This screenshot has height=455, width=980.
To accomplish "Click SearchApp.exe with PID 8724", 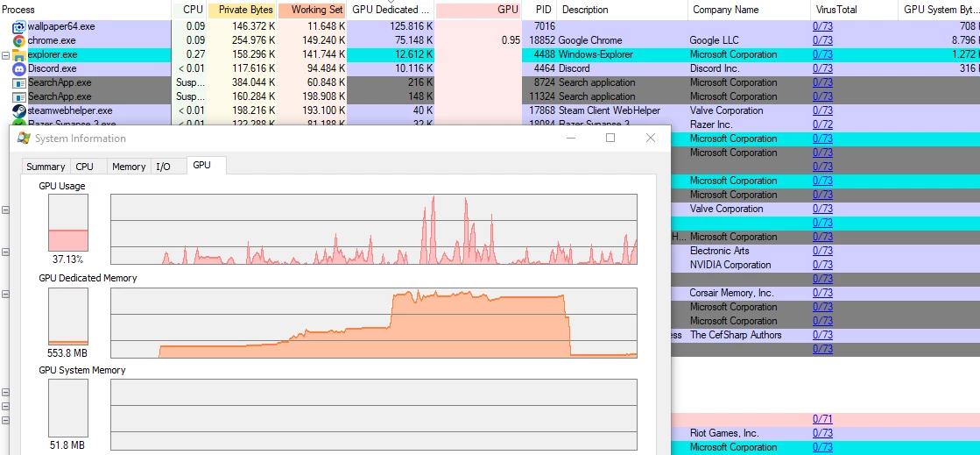I will click(x=60, y=82).
